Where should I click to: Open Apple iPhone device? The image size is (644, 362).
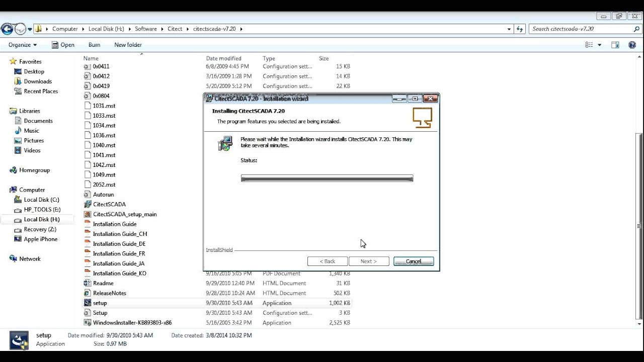tap(40, 239)
